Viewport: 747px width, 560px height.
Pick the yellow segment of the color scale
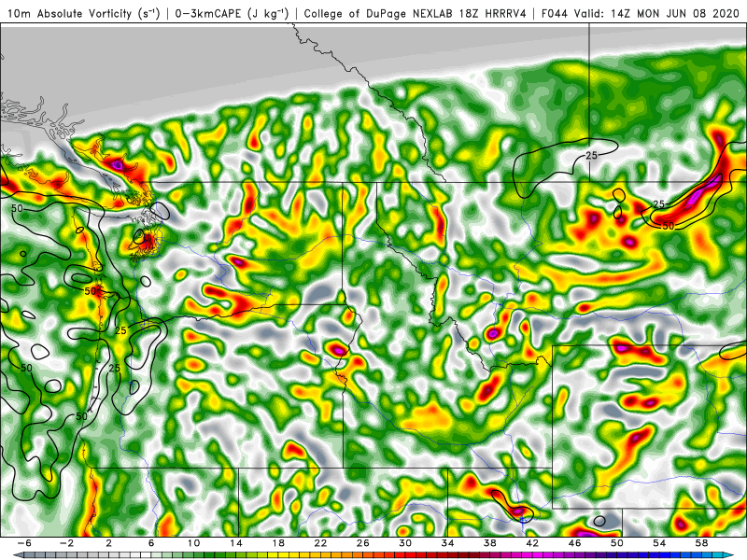(x=284, y=554)
